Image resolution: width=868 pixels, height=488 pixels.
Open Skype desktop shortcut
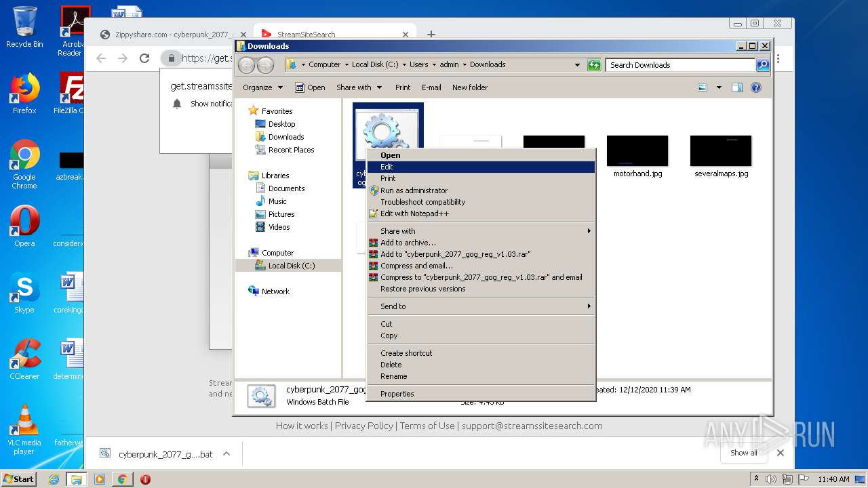point(24,293)
